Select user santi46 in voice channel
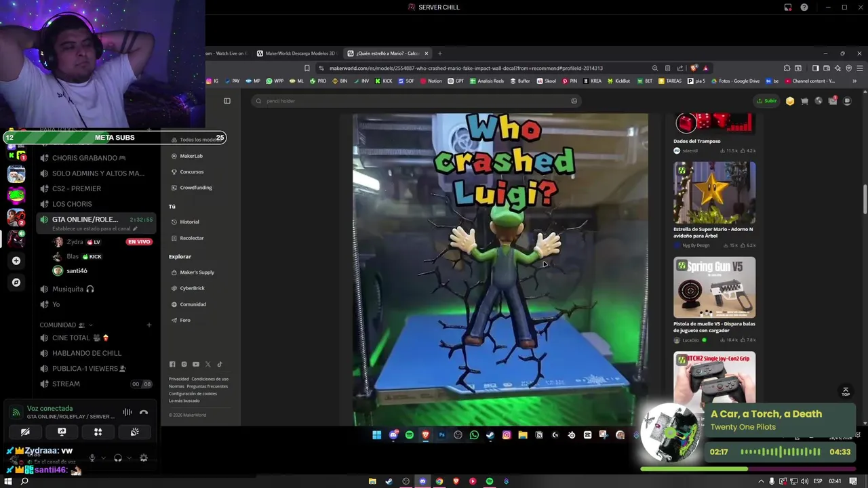The width and height of the screenshot is (868, 488). coord(77,270)
